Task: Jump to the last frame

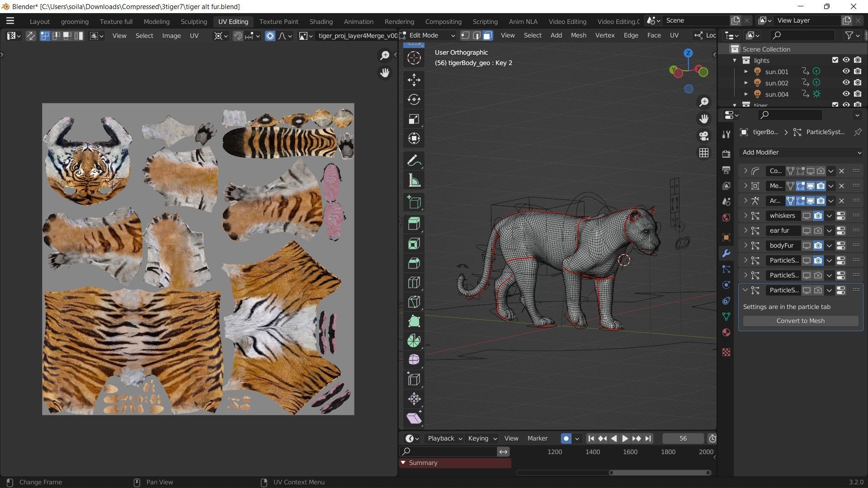Action: pos(648,438)
